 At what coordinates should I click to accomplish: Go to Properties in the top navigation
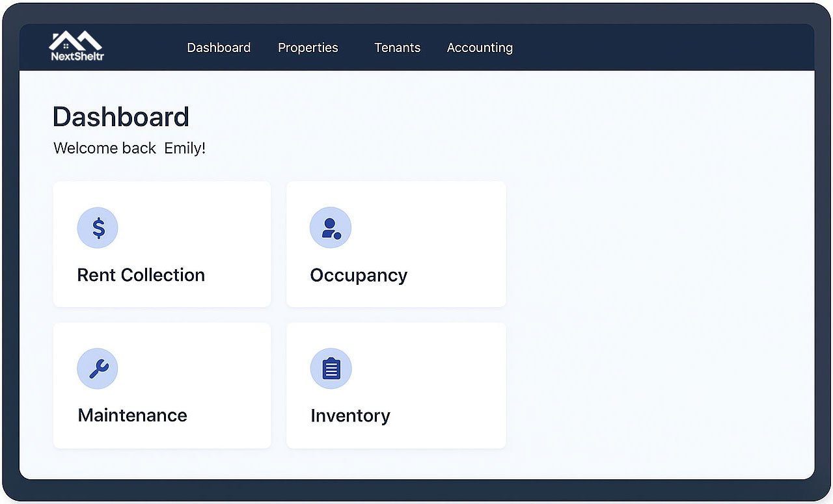coord(308,47)
